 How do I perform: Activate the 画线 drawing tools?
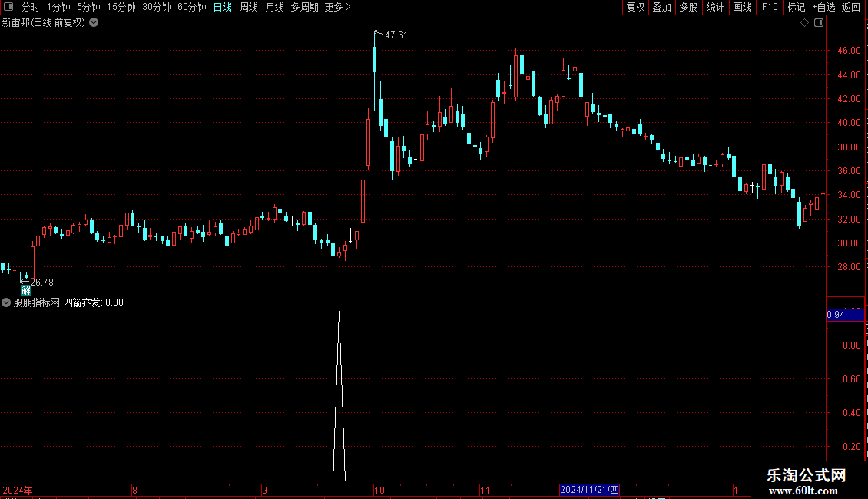pos(742,7)
